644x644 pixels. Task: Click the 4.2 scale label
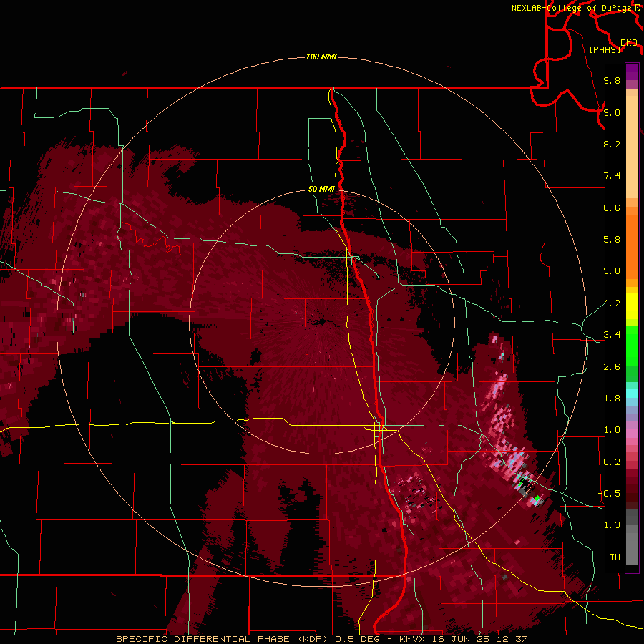click(x=612, y=303)
